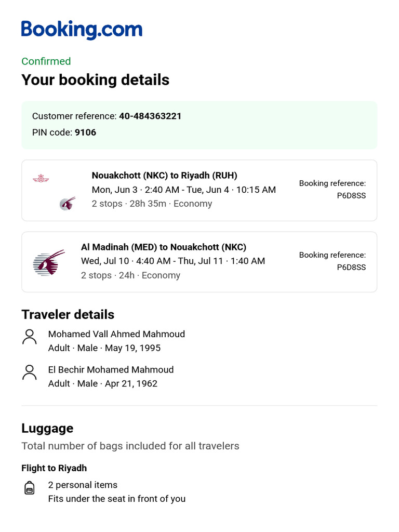Image resolution: width=399 pixels, height=532 pixels.
Task: Select traveler name Mohamed Vall Ahmed Mahmoud
Action: (x=116, y=334)
